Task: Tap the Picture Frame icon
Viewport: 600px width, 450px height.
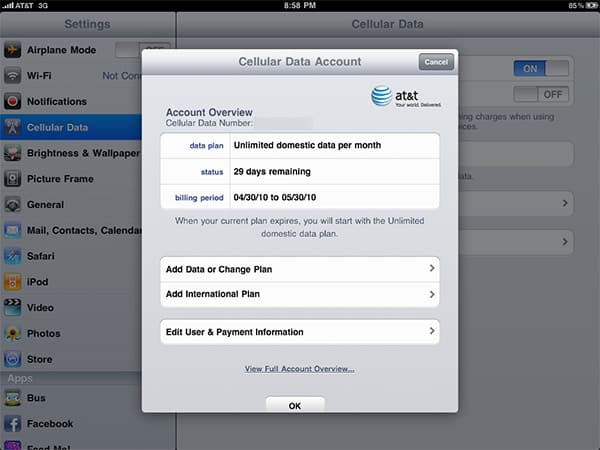Action: coord(13,179)
